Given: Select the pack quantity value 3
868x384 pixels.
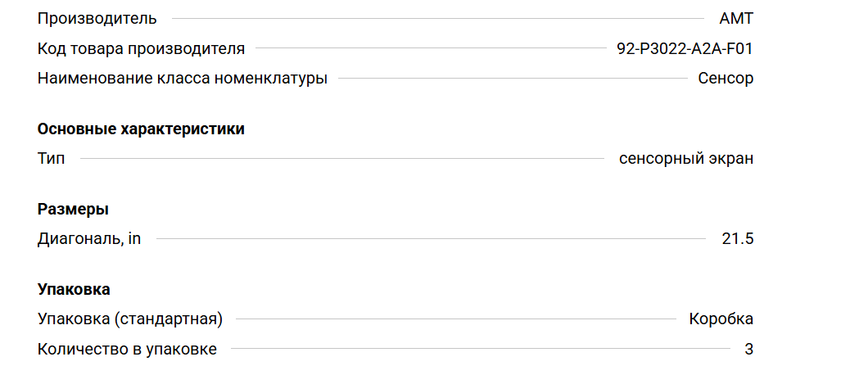Looking at the screenshot, I should 748,350.
